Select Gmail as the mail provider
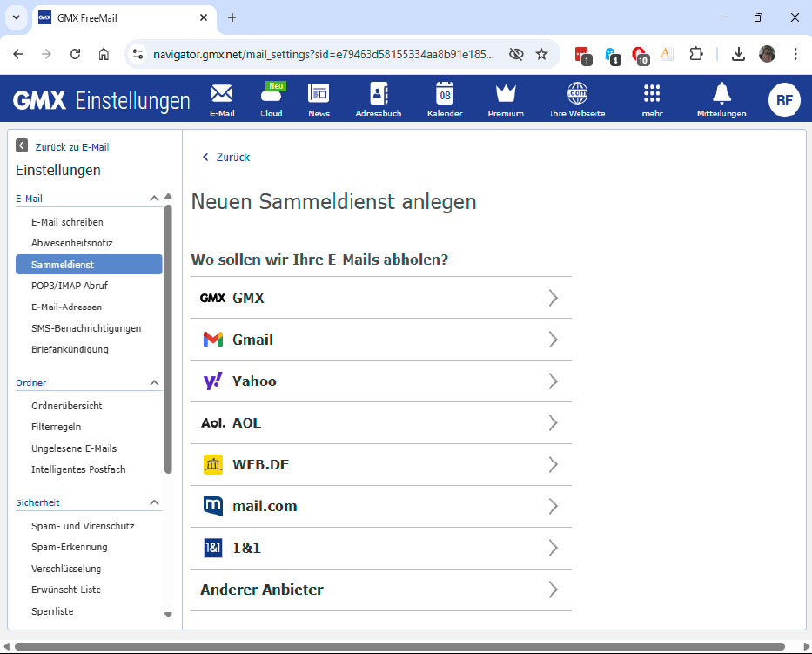 coord(380,339)
